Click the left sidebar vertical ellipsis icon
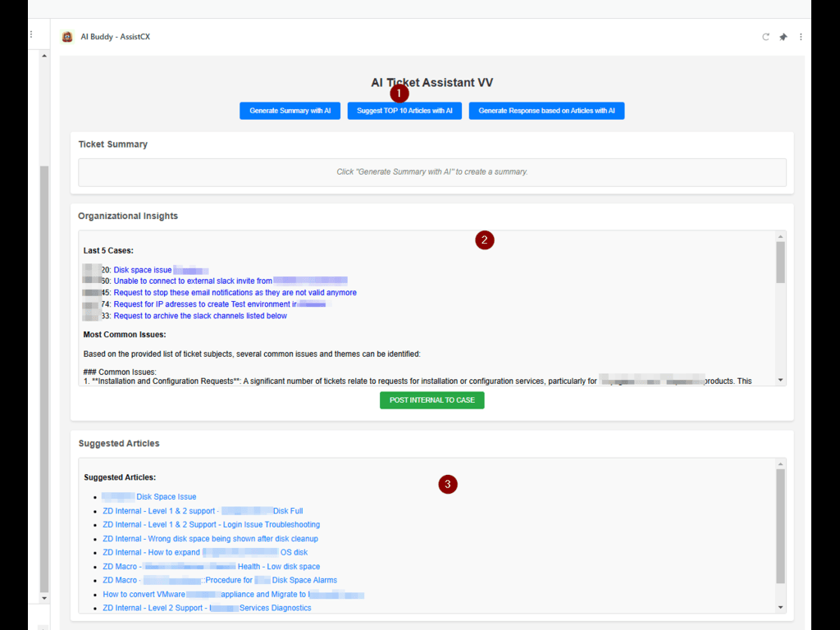Viewport: 840px width, 630px height. tap(31, 34)
